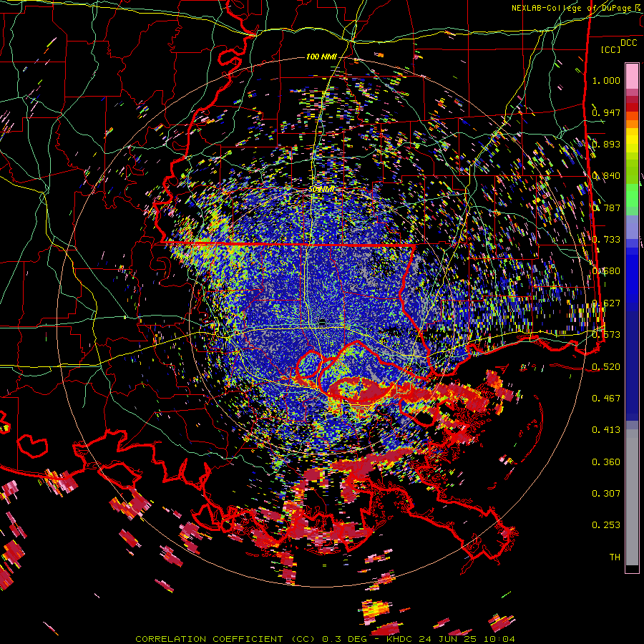Click the 10:04 timestamp
The image size is (644, 644).
(499, 639)
